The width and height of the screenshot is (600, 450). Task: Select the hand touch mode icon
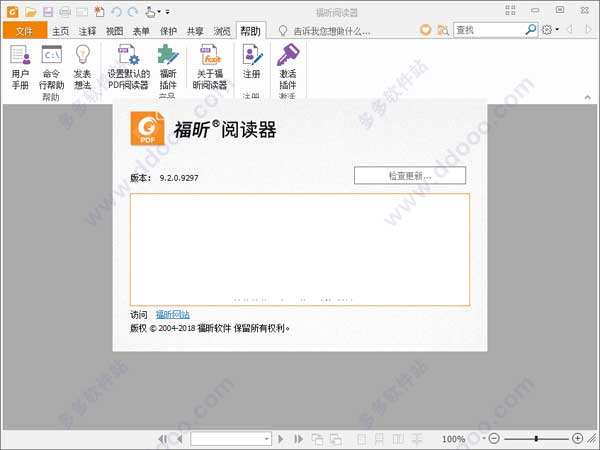coord(150,12)
